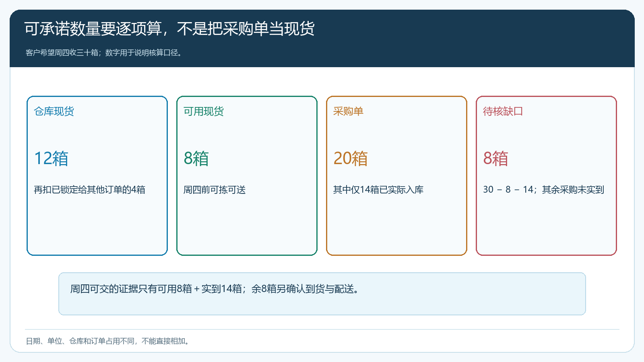Click the 12箱 value
This screenshot has height=362, width=644.
(x=51, y=158)
